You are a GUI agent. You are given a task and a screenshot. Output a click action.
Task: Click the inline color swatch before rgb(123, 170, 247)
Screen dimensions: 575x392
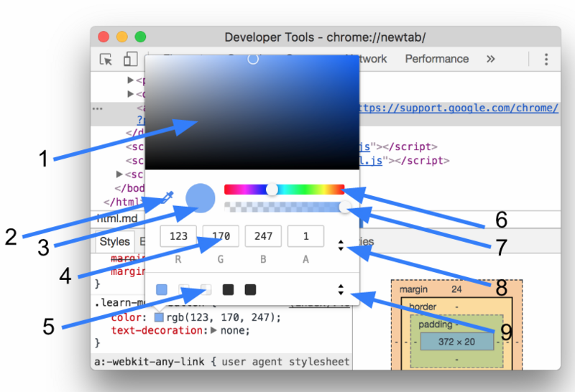point(159,317)
